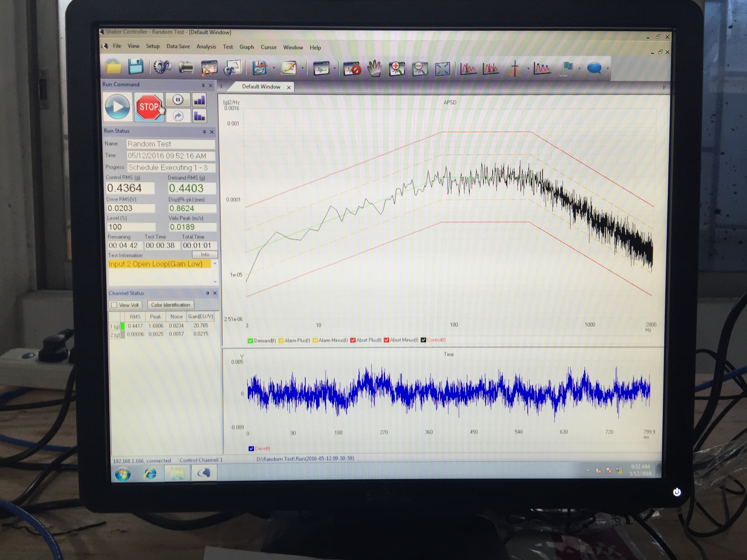Uncheck the Demand(f) trace checkbox
The image size is (747, 560).
[x=250, y=341]
